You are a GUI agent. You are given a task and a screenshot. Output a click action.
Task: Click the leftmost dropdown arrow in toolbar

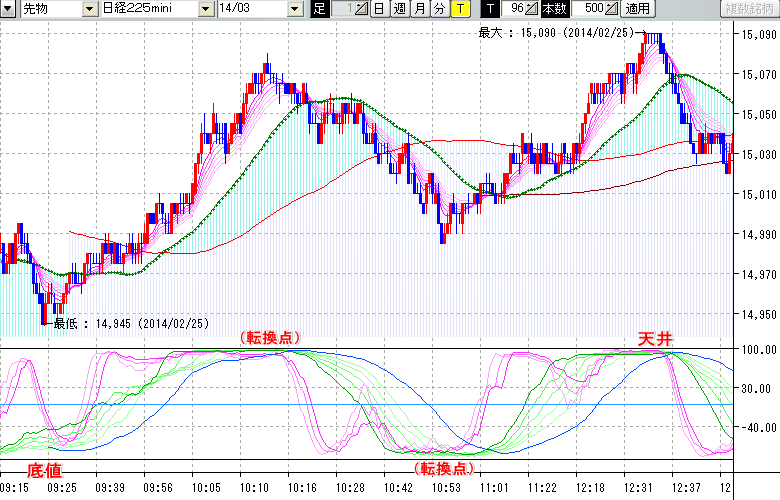(7, 9)
